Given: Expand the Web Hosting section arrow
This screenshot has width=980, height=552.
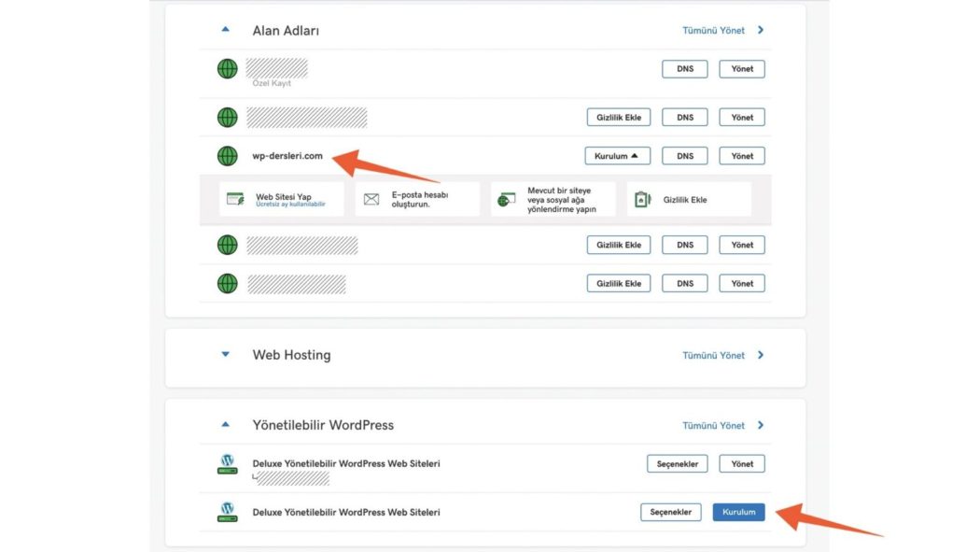Looking at the screenshot, I should [x=226, y=354].
